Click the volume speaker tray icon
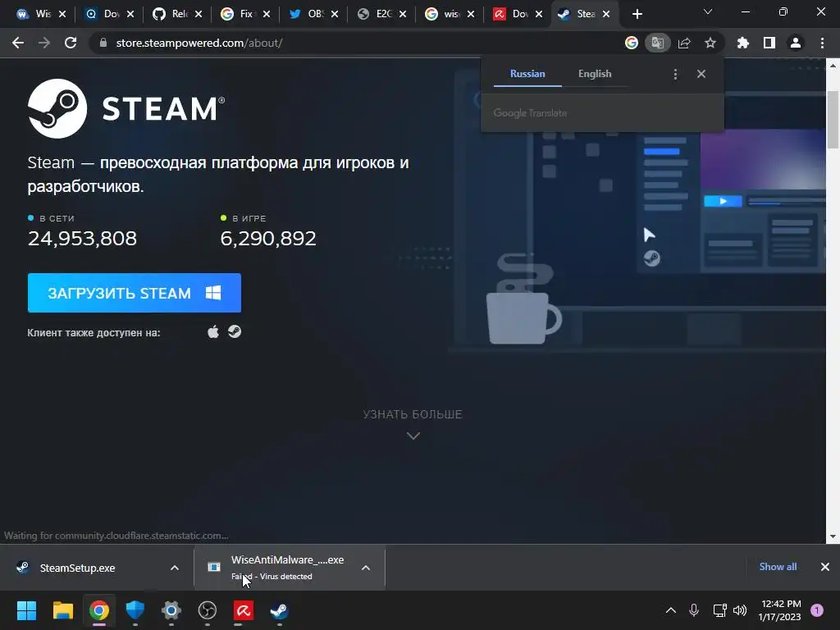Screen dimensions: 840x630 click(x=740, y=610)
